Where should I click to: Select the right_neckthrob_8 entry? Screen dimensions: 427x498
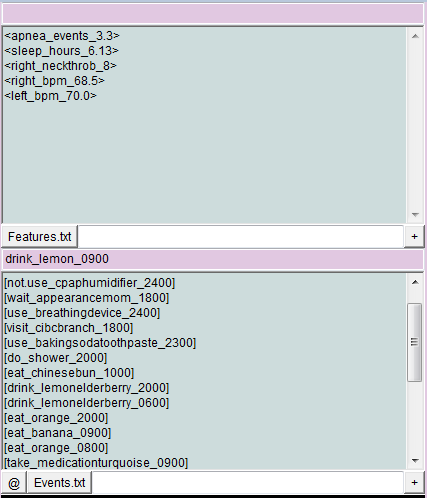point(61,66)
